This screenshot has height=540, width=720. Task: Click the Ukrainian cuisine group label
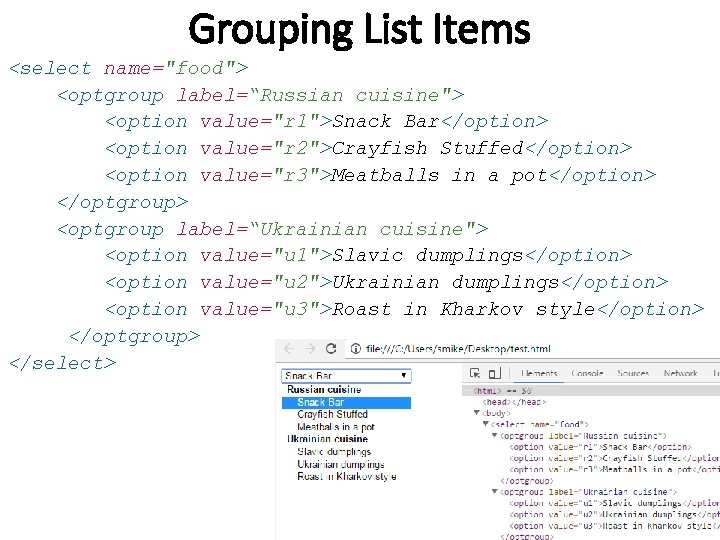(327, 439)
